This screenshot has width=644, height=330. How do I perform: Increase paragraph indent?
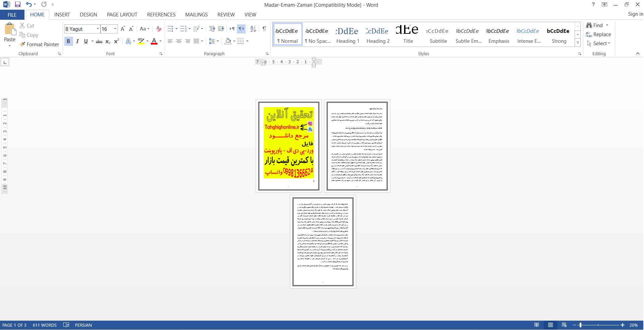(221, 29)
